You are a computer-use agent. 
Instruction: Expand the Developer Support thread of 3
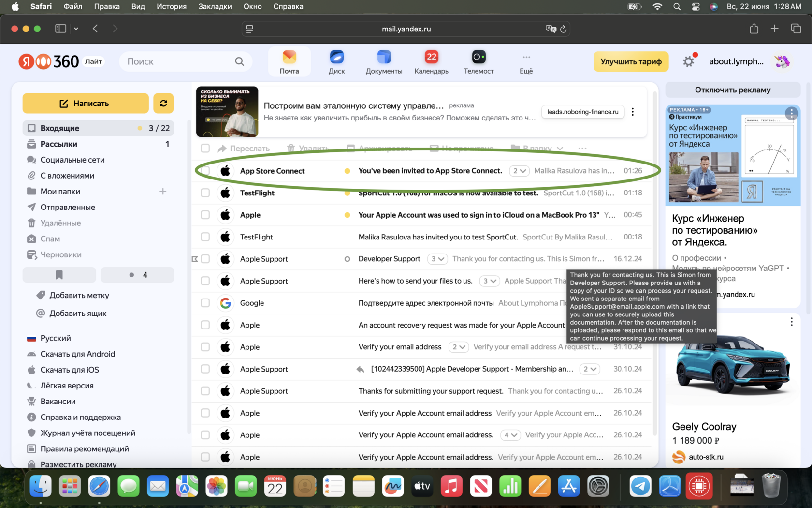(x=437, y=259)
